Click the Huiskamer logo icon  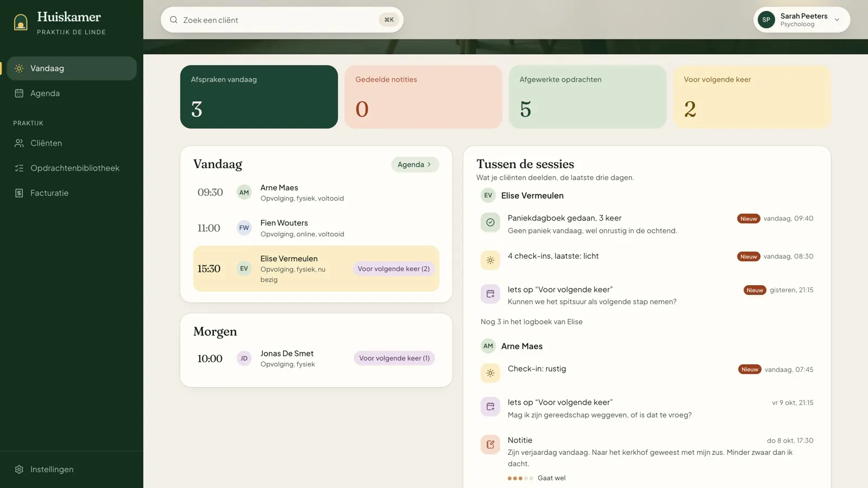pyautogui.click(x=21, y=22)
